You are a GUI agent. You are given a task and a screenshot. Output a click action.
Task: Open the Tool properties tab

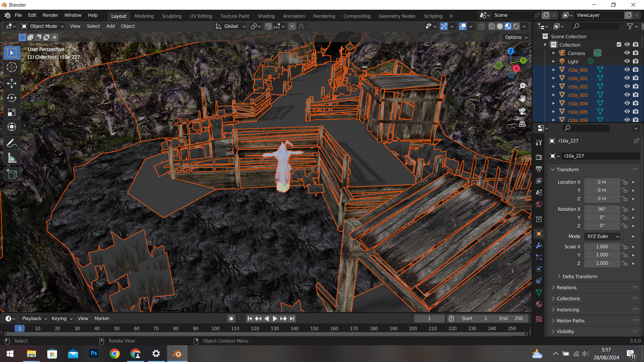click(539, 142)
